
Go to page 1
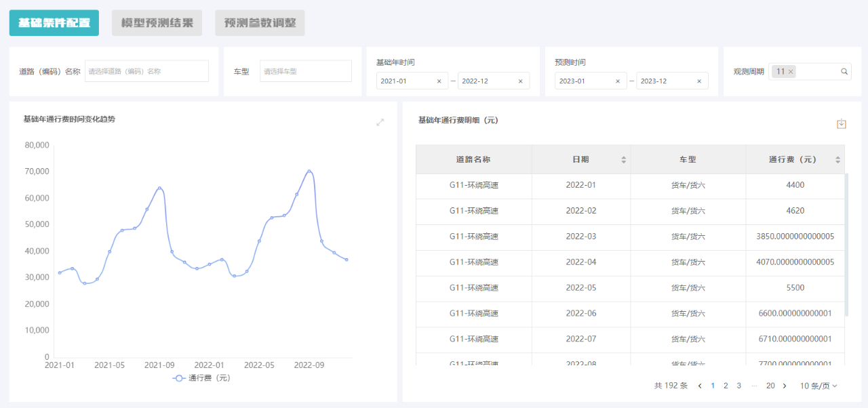coord(713,386)
